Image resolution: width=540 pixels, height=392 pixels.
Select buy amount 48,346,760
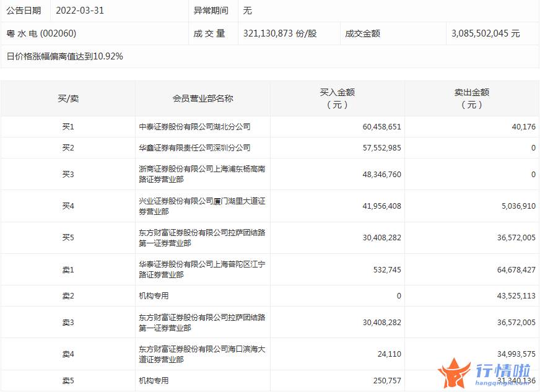[x=381, y=174]
